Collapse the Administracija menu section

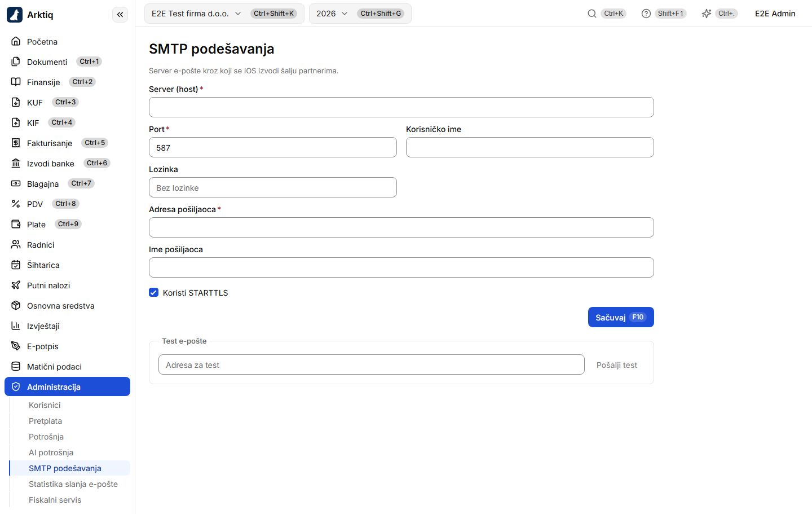[x=67, y=386]
